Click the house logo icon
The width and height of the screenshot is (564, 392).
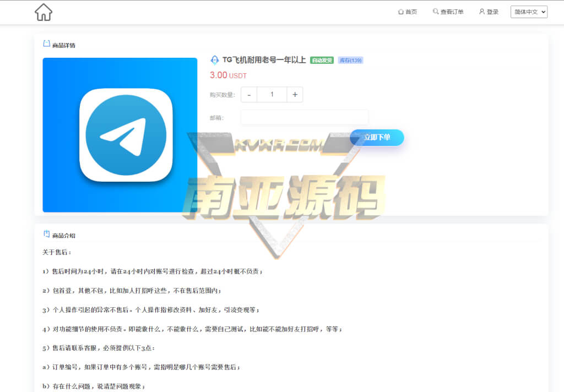point(44,12)
